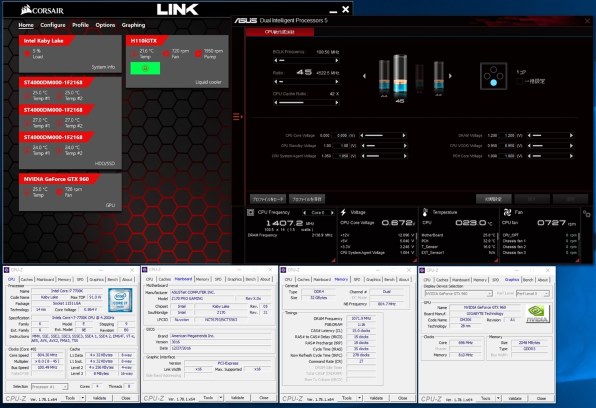596x408 pixels.
Task: Click CPU Cache Ratio increase arrow
Action: [x=337, y=103]
